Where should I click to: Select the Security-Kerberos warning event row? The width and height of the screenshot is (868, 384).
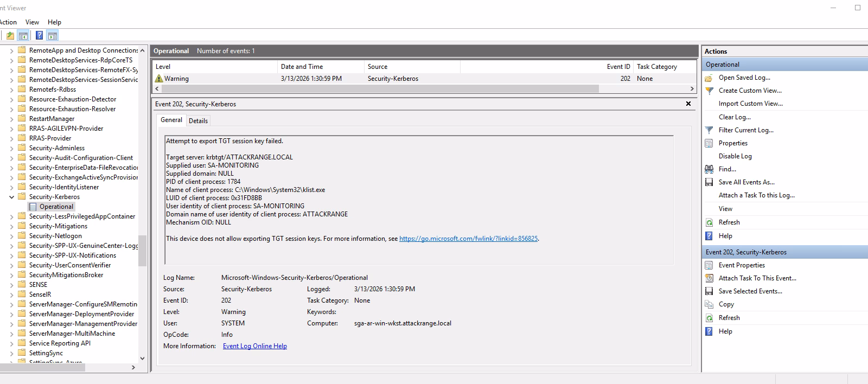tap(424, 79)
